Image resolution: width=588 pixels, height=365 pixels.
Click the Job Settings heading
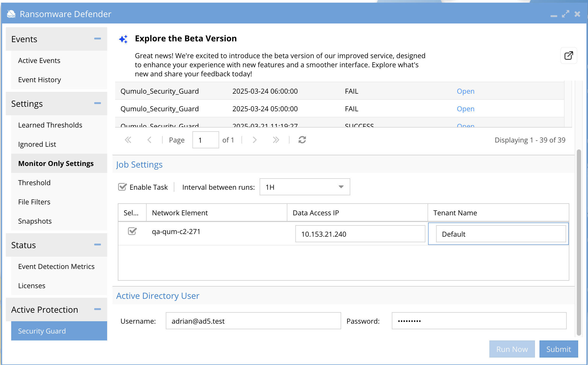(139, 164)
